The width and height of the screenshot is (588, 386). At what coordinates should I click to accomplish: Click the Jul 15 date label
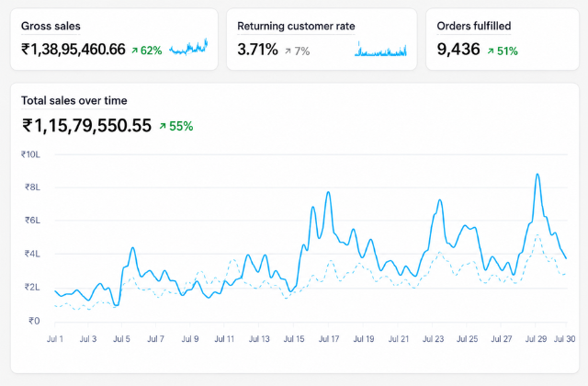pyautogui.click(x=294, y=339)
